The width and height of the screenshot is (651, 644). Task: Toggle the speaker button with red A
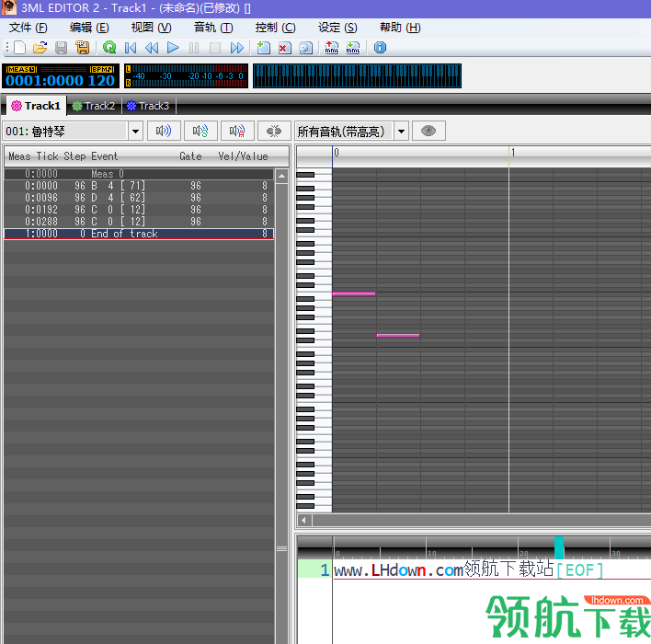click(237, 131)
